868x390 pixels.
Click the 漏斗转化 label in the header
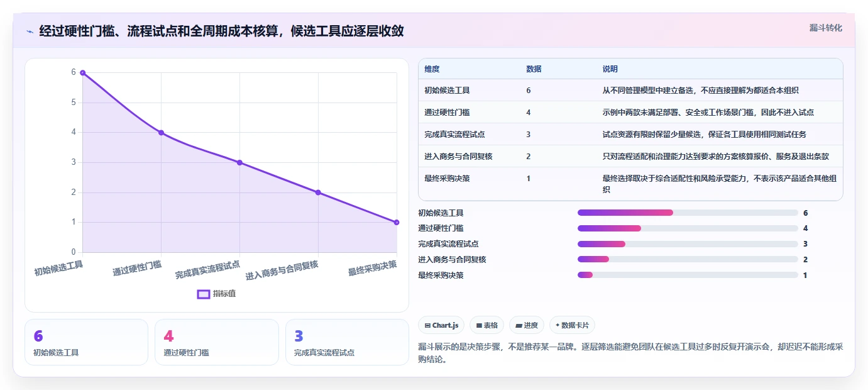click(825, 28)
